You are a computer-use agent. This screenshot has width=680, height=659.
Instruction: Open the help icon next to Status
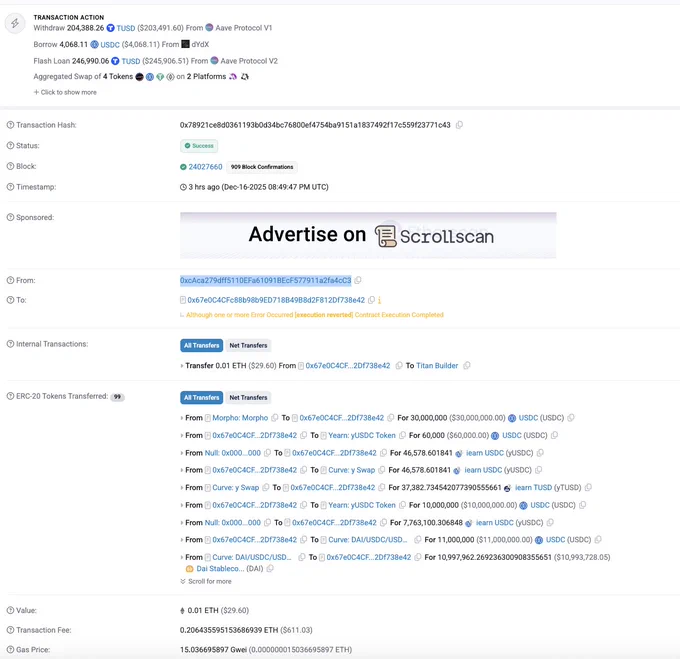point(10,146)
